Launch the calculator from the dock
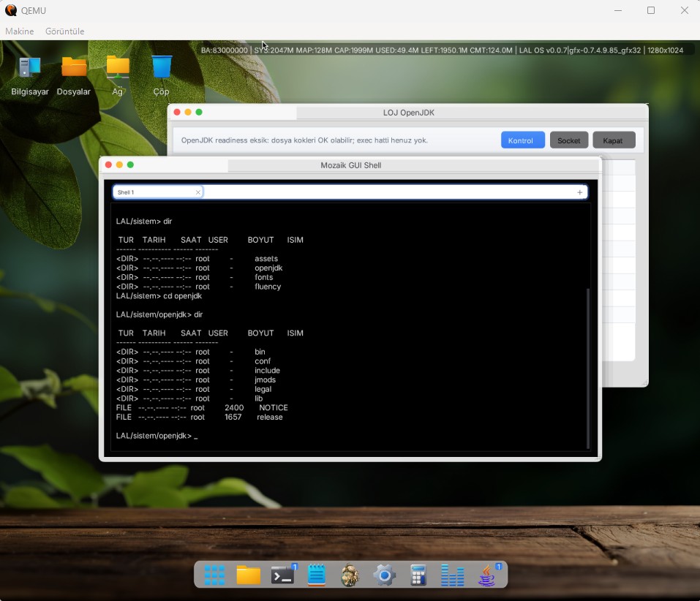This screenshot has width=700, height=601. pos(418,575)
